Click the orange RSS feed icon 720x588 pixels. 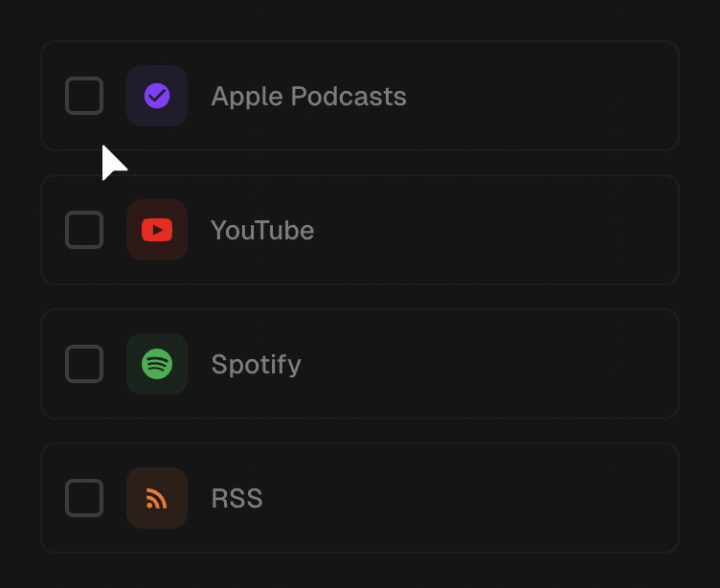coord(157,498)
